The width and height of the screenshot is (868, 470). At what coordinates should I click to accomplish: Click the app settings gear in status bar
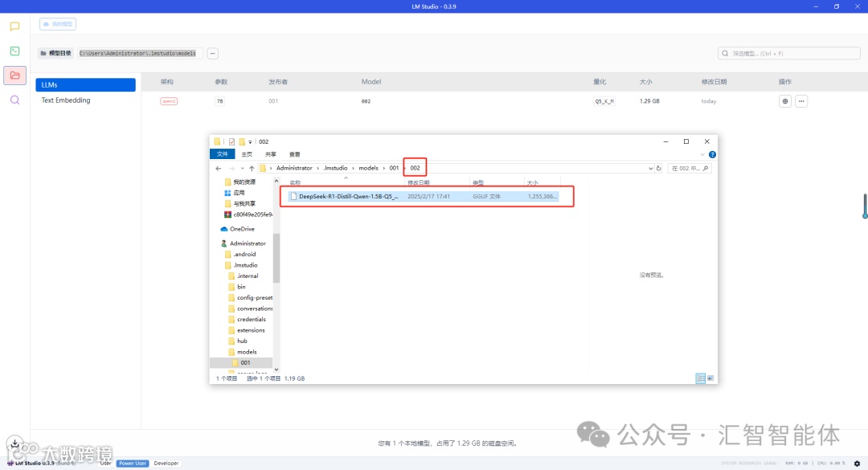point(857,464)
